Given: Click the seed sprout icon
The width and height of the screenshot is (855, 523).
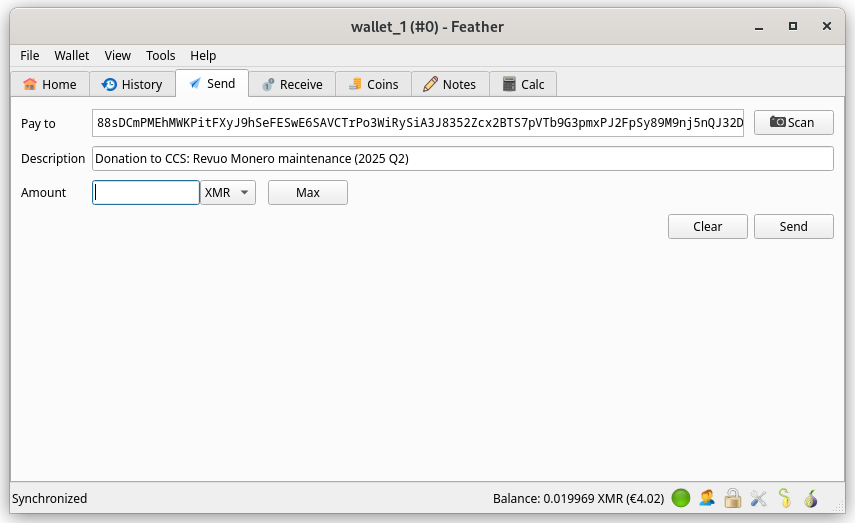Looking at the screenshot, I should click(x=784, y=498).
